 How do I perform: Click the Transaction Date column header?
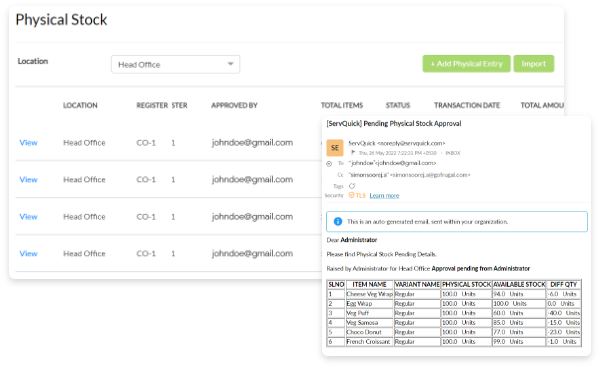click(467, 105)
